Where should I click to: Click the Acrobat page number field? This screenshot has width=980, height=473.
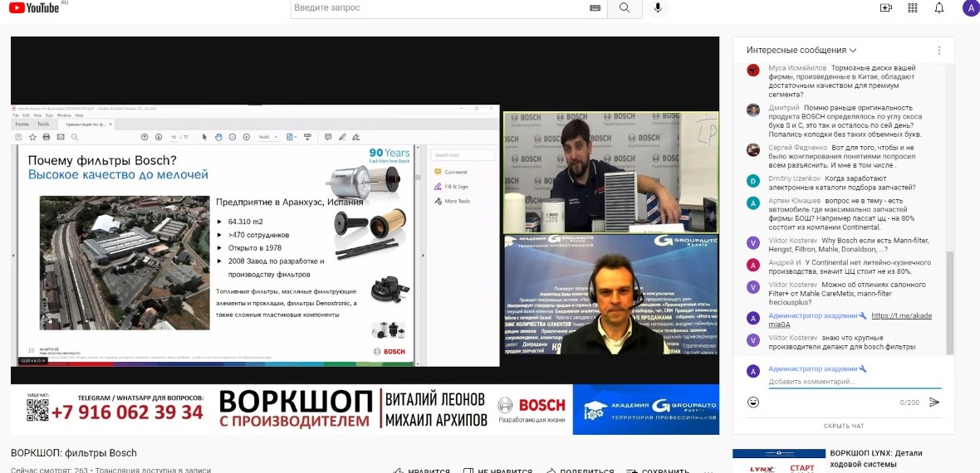click(x=173, y=137)
